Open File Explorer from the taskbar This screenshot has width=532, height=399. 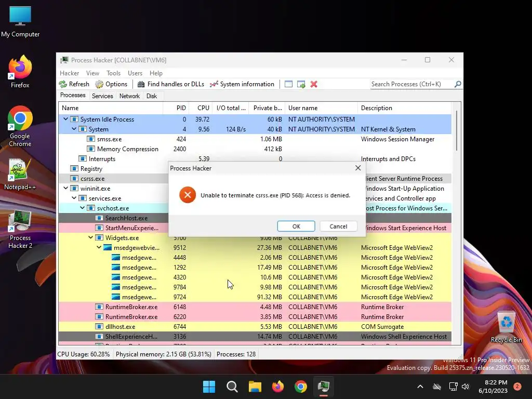(x=255, y=387)
